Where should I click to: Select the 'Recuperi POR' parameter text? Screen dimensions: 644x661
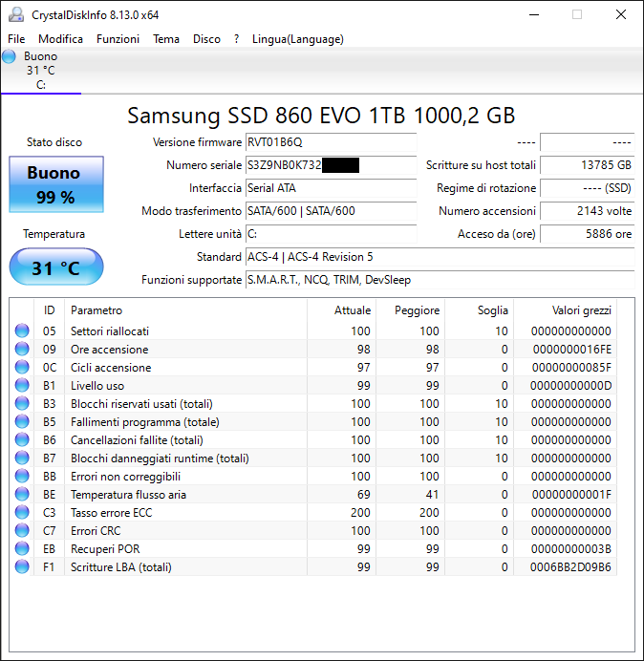(x=105, y=548)
